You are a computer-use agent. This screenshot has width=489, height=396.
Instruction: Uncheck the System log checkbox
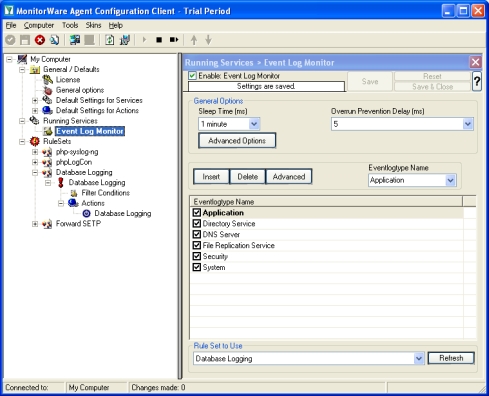coord(197,267)
